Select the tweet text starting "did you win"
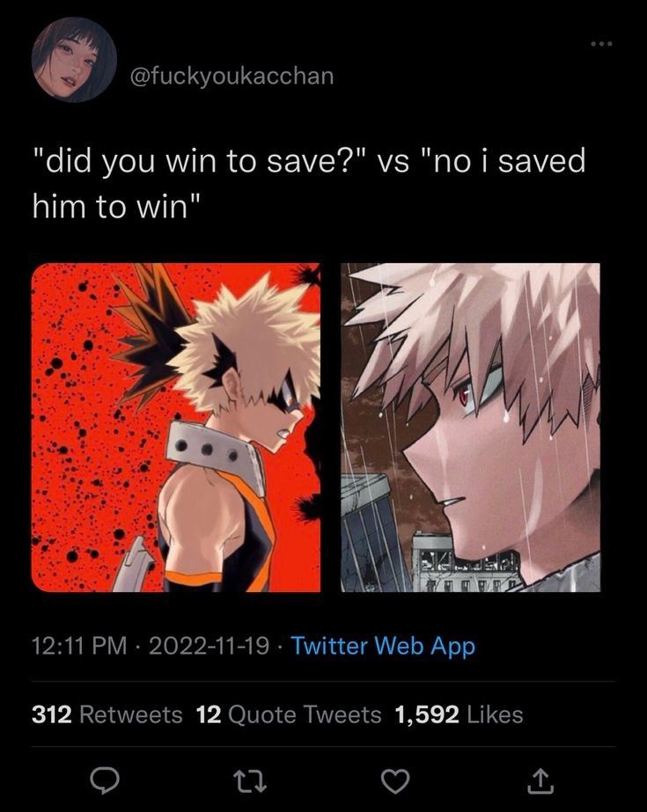The width and height of the screenshot is (647, 812). 309,183
